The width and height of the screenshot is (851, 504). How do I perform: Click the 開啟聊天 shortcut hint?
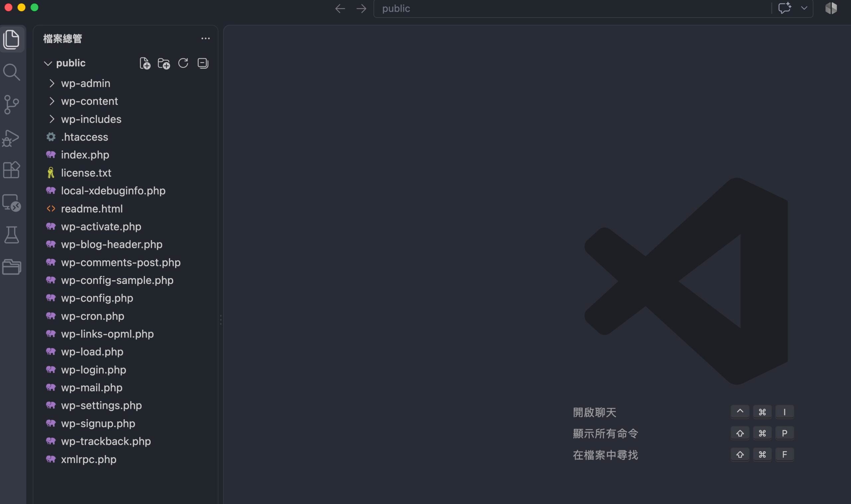click(594, 412)
